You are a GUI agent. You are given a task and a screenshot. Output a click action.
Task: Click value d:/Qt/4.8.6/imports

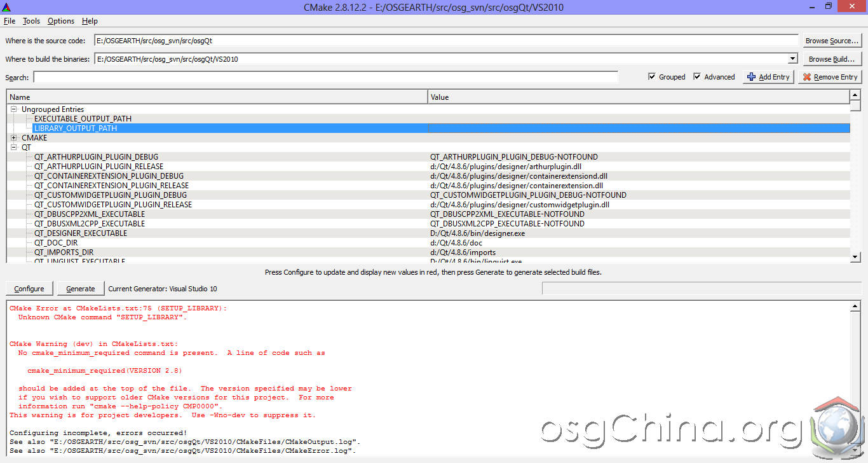462,252
